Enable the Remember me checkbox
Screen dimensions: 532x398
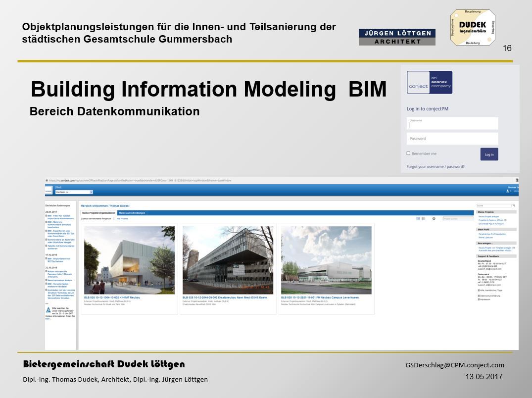[x=408, y=153]
